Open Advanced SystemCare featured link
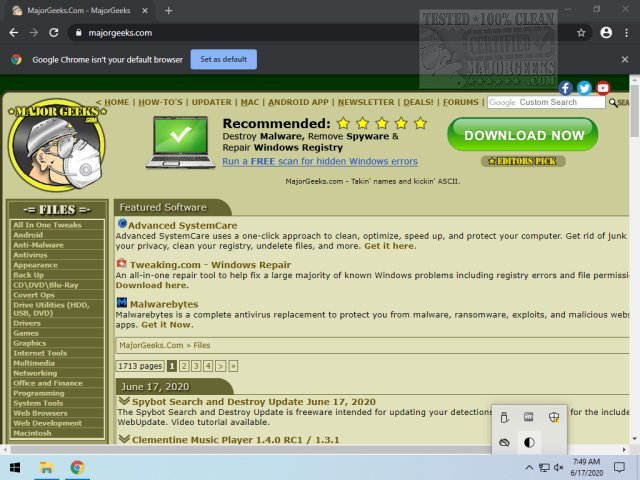The width and height of the screenshot is (640, 480). point(182,225)
